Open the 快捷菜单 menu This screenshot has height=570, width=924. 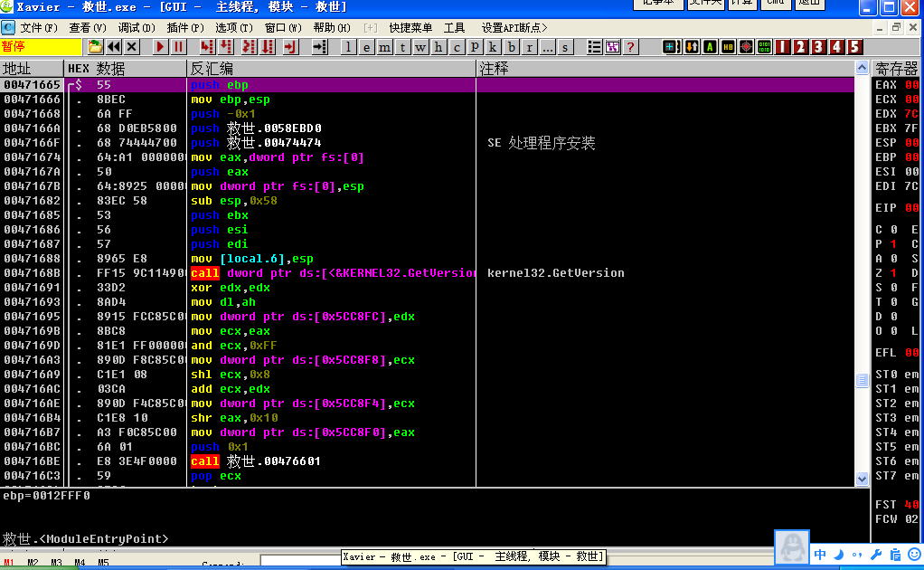[x=410, y=28]
